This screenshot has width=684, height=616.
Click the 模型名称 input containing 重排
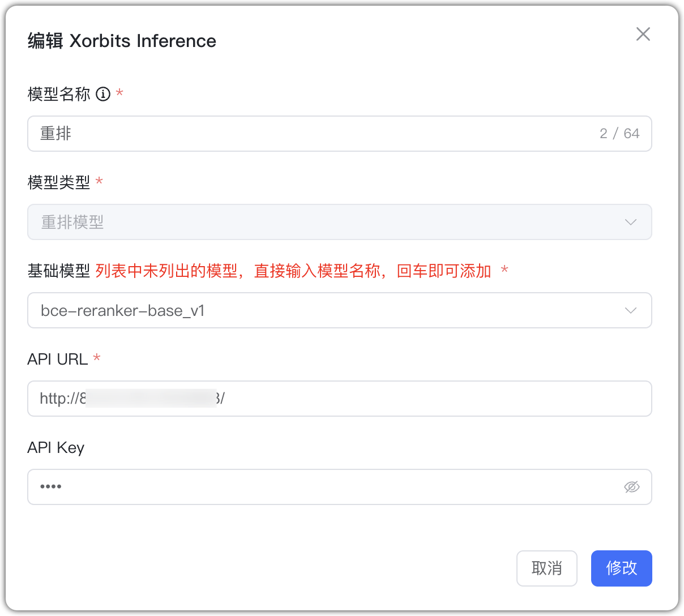340,134
